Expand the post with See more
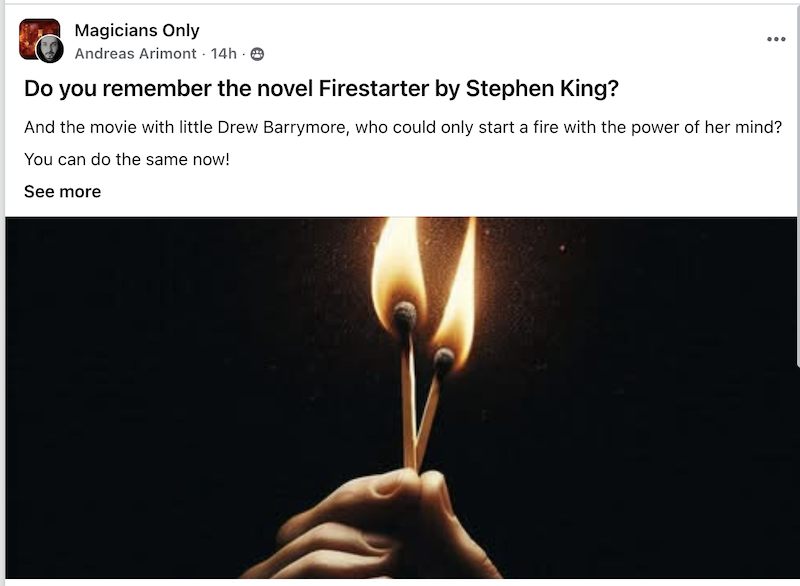 (x=62, y=192)
